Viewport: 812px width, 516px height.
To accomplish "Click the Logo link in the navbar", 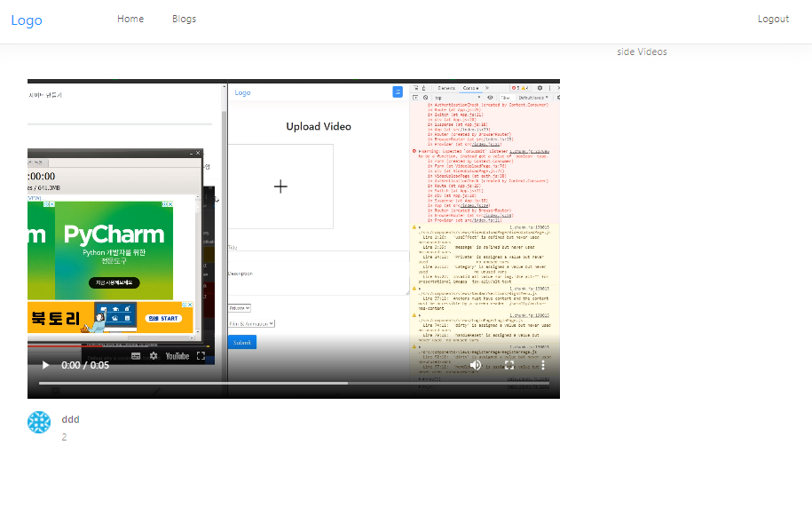I will coord(27,20).
